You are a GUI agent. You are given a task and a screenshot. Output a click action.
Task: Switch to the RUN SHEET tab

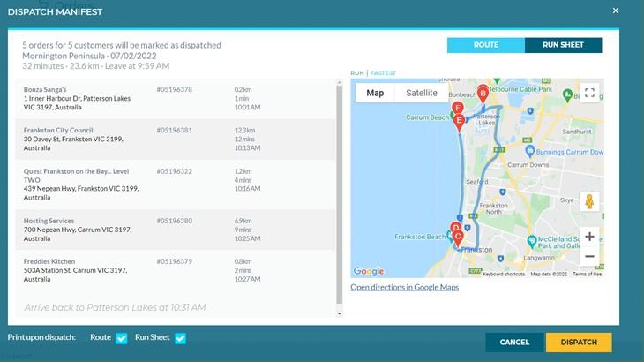pyautogui.click(x=563, y=45)
